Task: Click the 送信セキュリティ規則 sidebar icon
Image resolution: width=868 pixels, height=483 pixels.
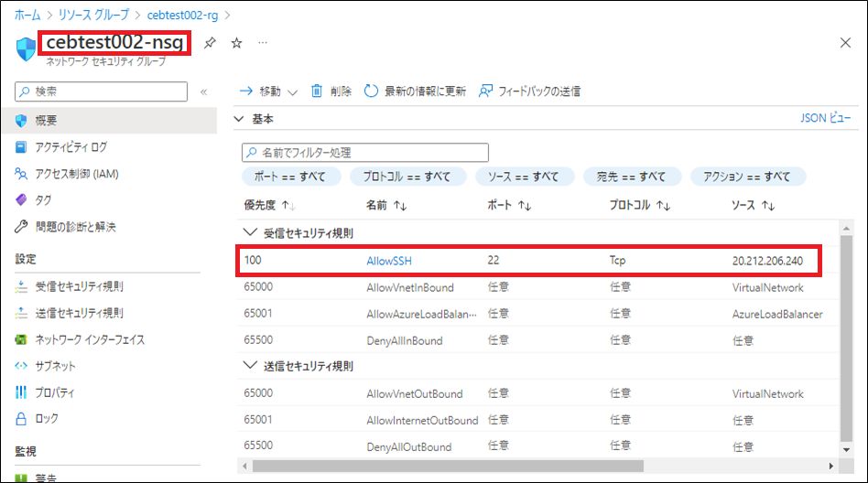Action: click(x=21, y=313)
